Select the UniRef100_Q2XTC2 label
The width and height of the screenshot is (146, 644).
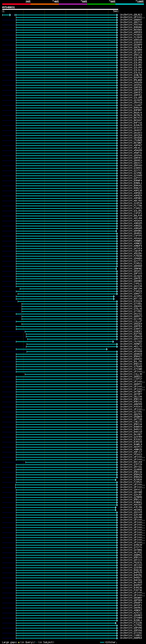[131, 170]
